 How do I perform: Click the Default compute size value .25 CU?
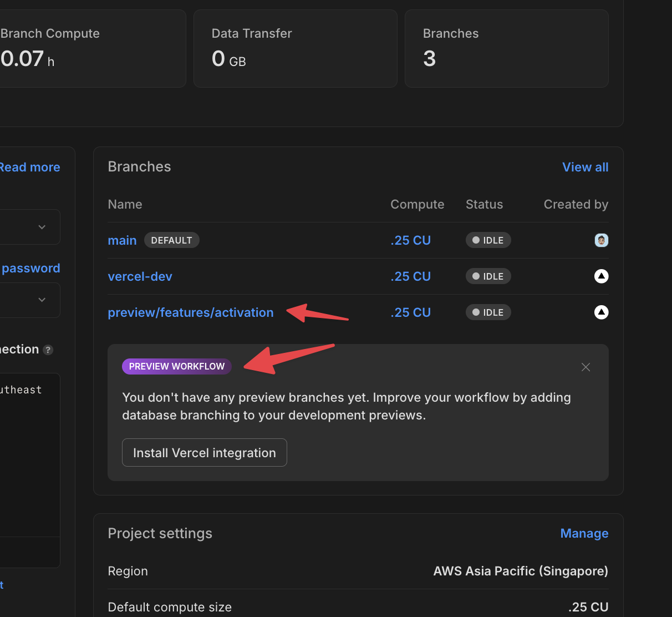point(588,607)
